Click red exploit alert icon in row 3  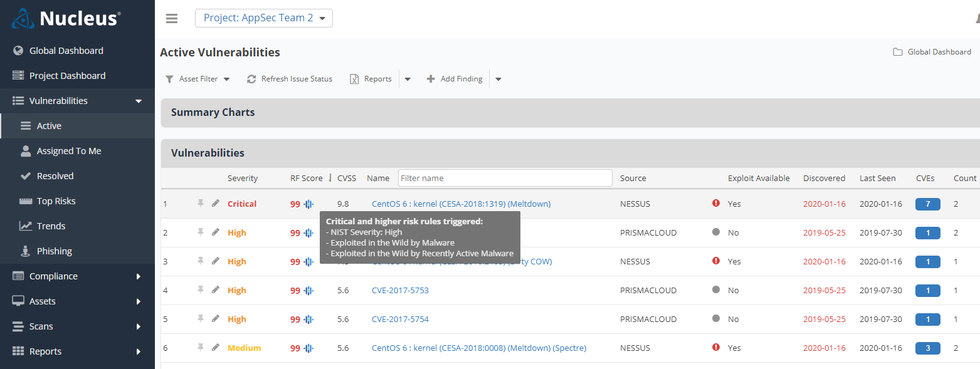click(716, 261)
